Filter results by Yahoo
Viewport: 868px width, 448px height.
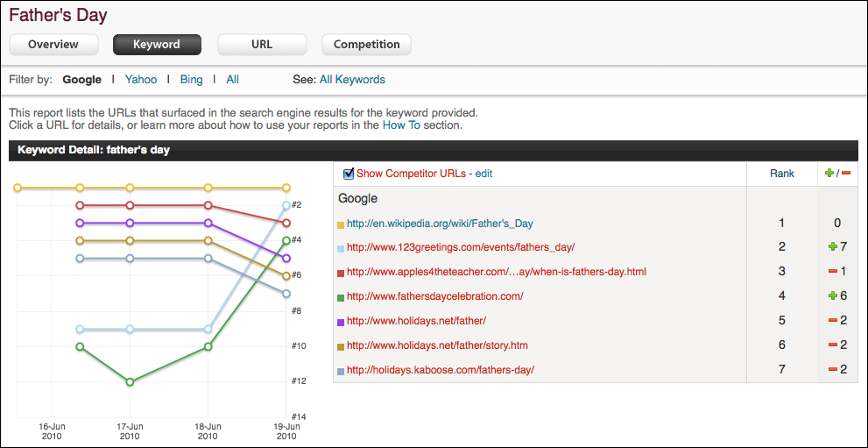(141, 80)
